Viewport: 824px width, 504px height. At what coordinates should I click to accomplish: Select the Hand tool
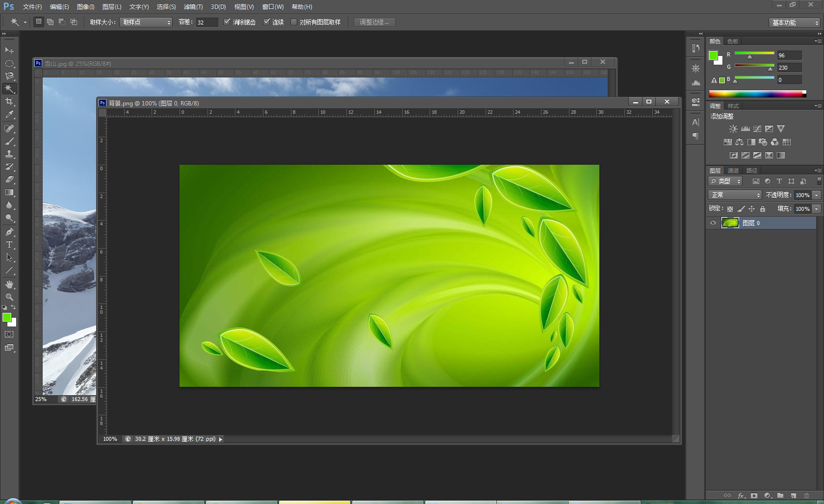[x=9, y=284]
